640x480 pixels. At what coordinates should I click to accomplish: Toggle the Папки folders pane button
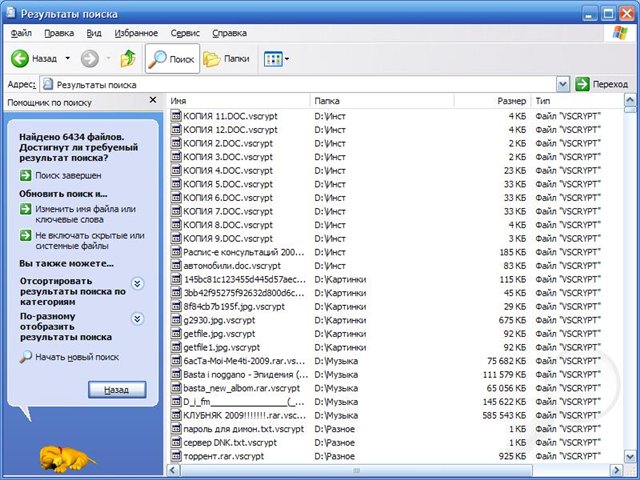[x=227, y=59]
